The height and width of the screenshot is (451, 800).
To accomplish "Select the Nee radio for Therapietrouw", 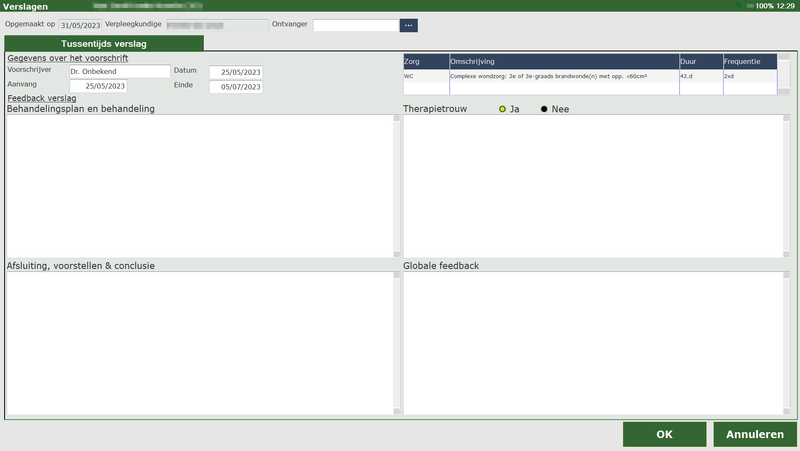I will [544, 109].
